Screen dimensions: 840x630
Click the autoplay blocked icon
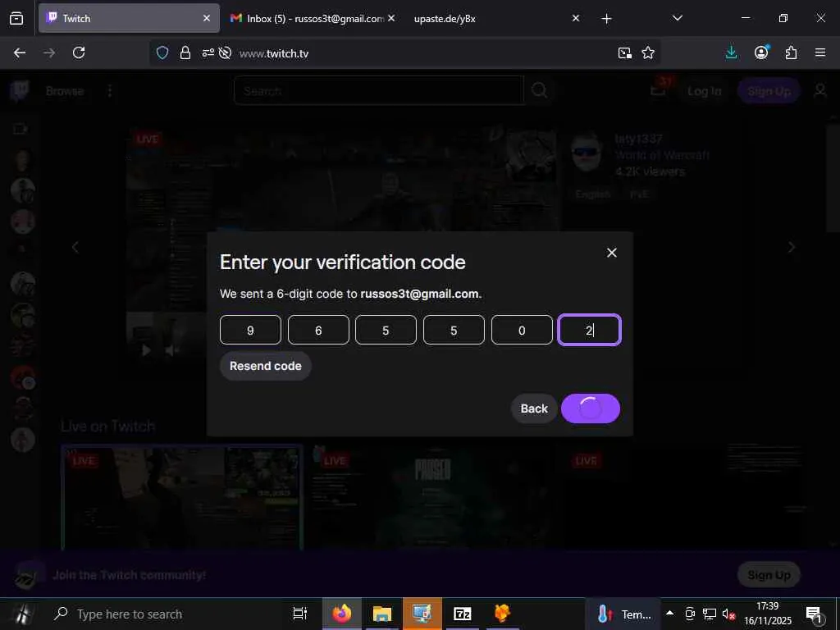click(225, 52)
